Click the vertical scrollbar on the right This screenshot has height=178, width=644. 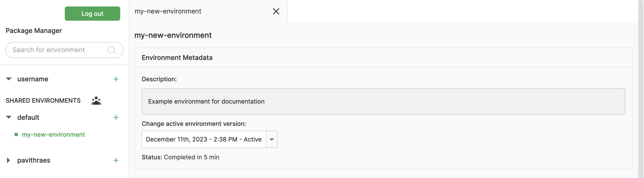[x=641, y=75]
